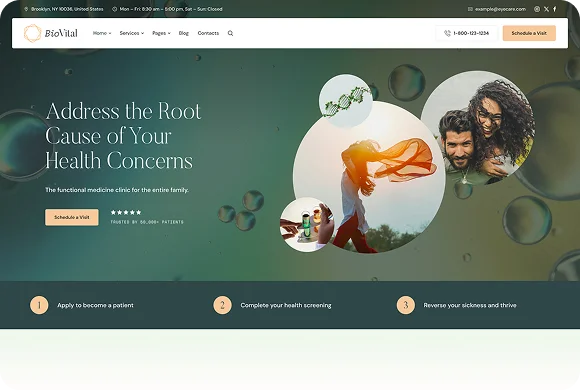Click the clock icon beside opening hours
580x390 pixels.
114,9
